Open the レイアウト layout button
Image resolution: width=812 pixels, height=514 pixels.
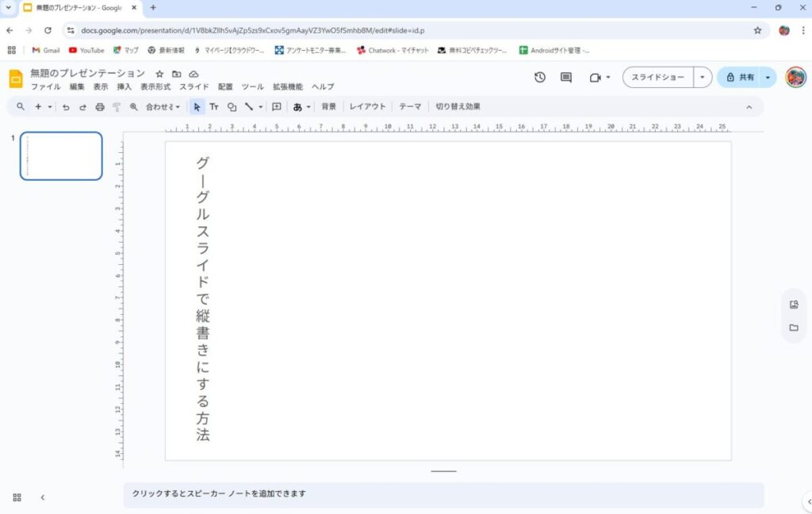[x=368, y=107]
